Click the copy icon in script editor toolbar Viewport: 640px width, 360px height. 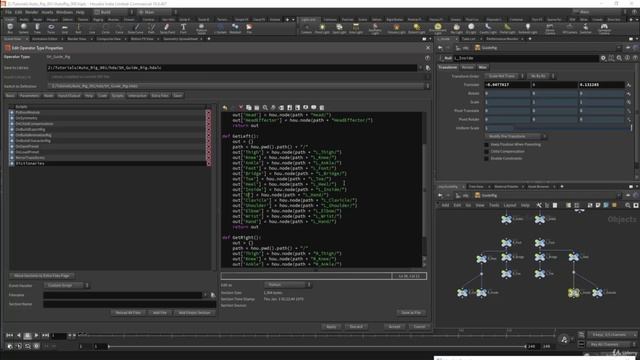(249, 108)
